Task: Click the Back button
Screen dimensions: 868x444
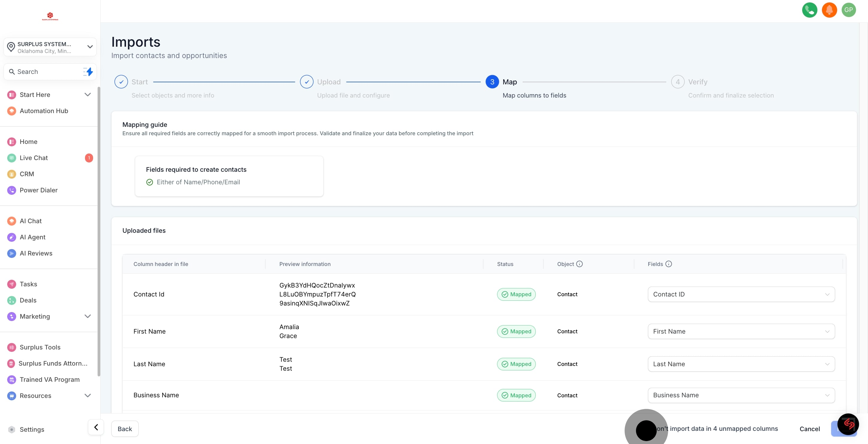Action: point(125,429)
